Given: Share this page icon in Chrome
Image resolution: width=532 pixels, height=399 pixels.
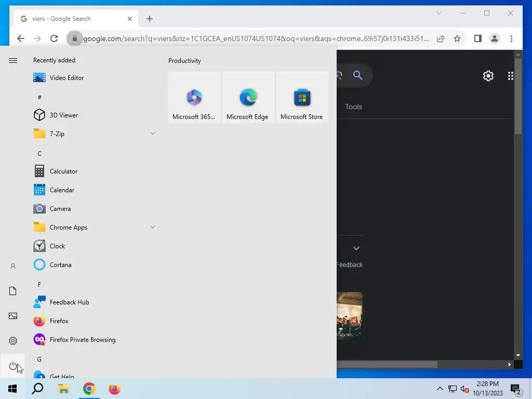Looking at the screenshot, I should coord(441,38).
